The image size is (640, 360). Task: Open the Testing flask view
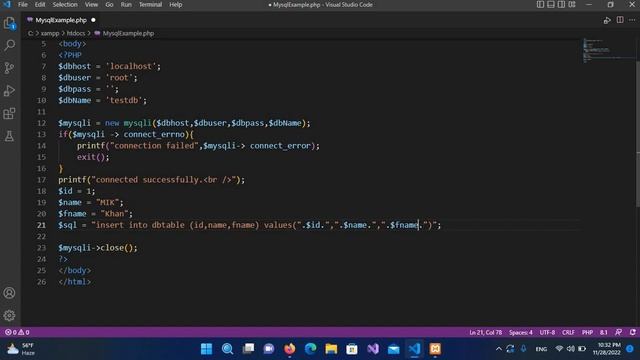pos(9,136)
